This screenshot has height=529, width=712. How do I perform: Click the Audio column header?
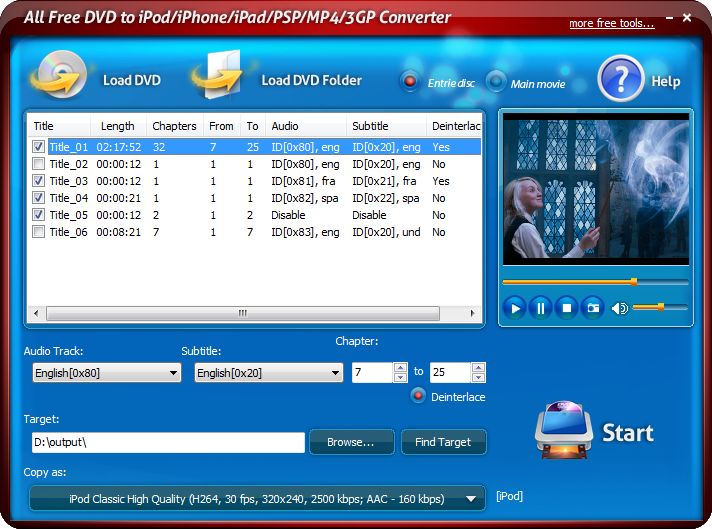(306, 126)
